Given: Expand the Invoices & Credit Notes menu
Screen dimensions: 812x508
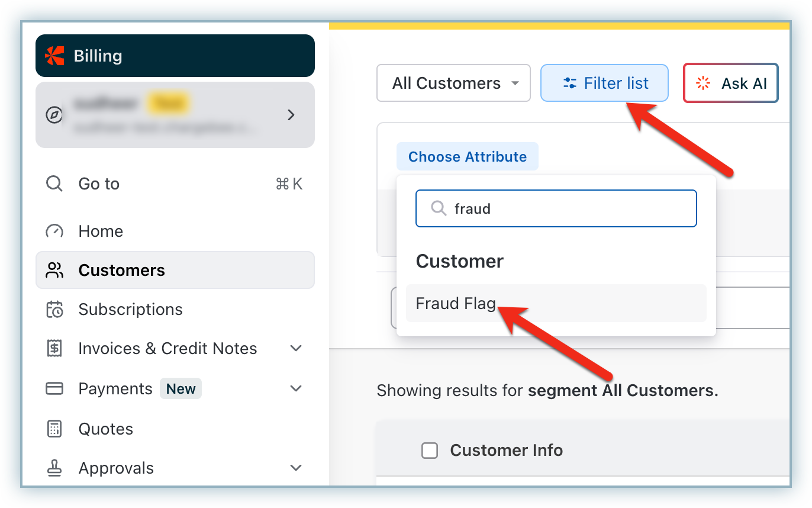Looking at the screenshot, I should pyautogui.click(x=296, y=348).
